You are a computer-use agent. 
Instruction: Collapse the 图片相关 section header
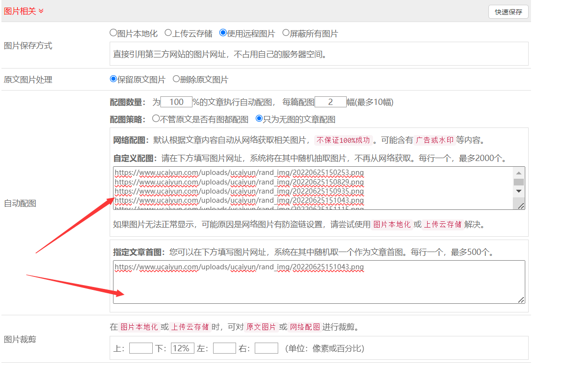[x=24, y=11]
